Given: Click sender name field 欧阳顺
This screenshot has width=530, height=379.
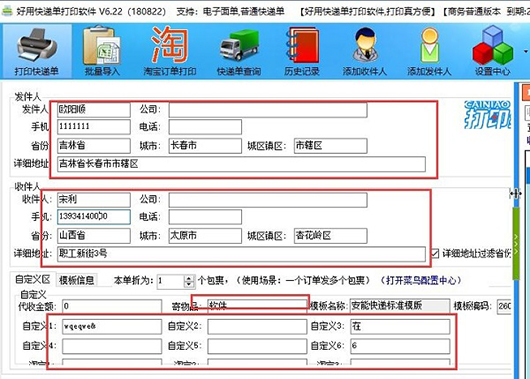Looking at the screenshot, I should click(x=94, y=110).
